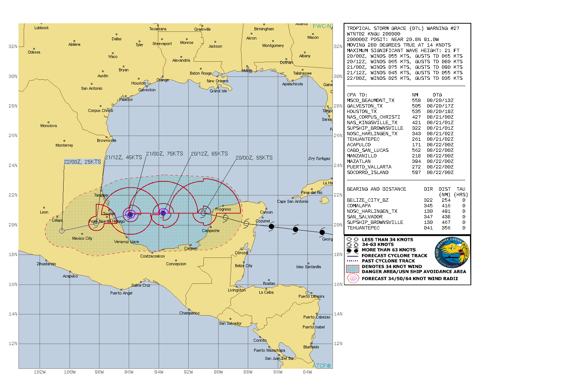Select the CABO_SAN_LUCAS CPA row
This screenshot has width=580, height=392.
tap(400, 150)
